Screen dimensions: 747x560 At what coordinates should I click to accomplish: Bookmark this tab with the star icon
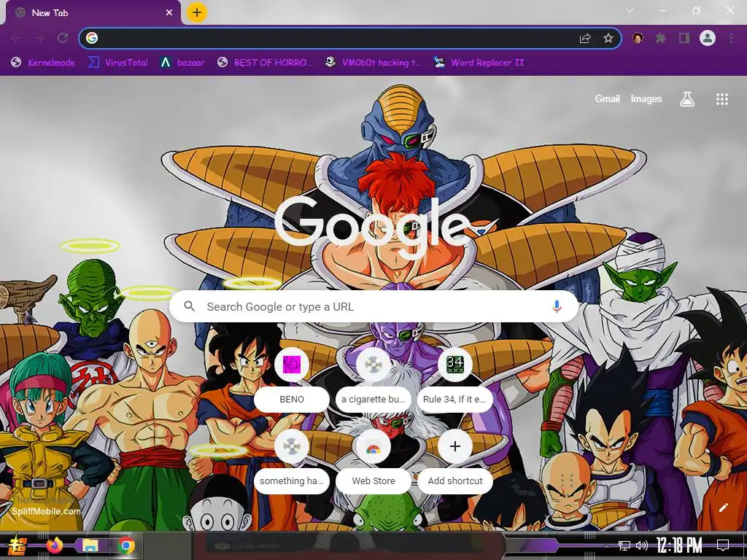[608, 38]
